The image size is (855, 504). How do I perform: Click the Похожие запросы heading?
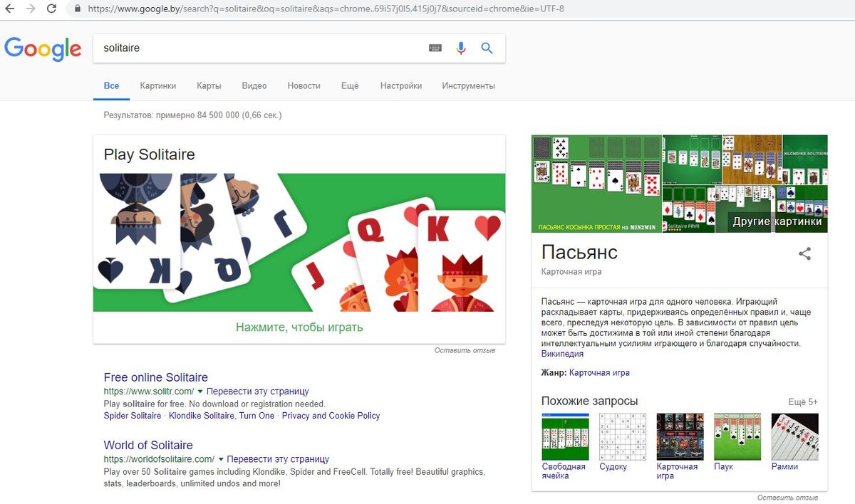coord(589,401)
